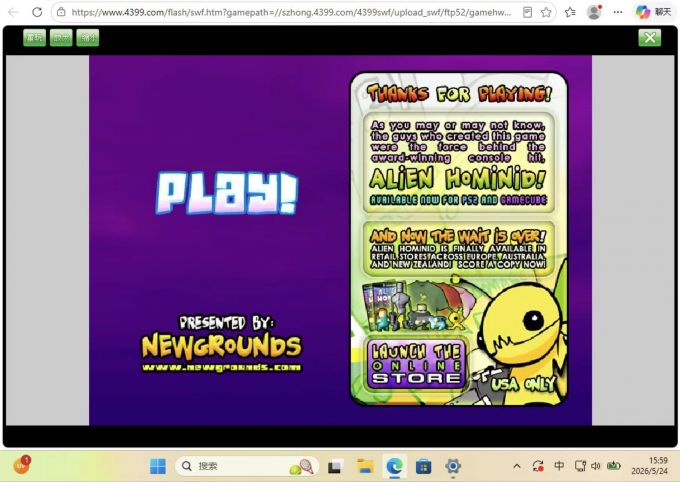Click the second green button in game bar
The height and width of the screenshot is (482, 680).
coord(61,38)
